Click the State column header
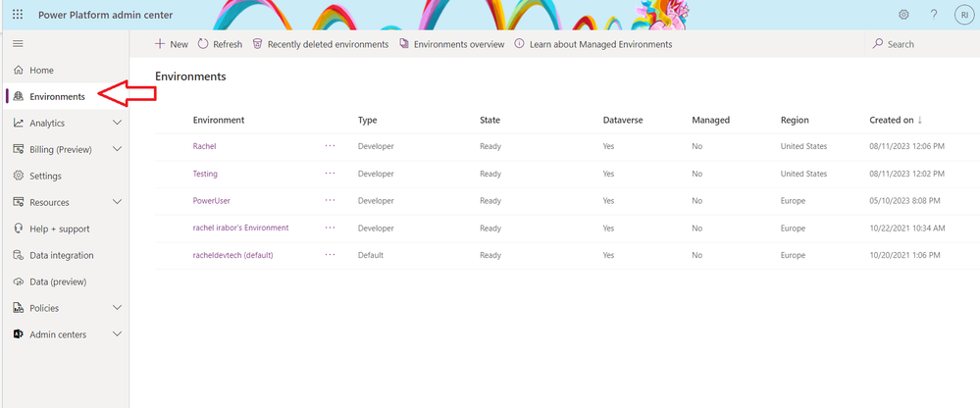Image resolution: width=980 pixels, height=408 pixels. coord(490,120)
